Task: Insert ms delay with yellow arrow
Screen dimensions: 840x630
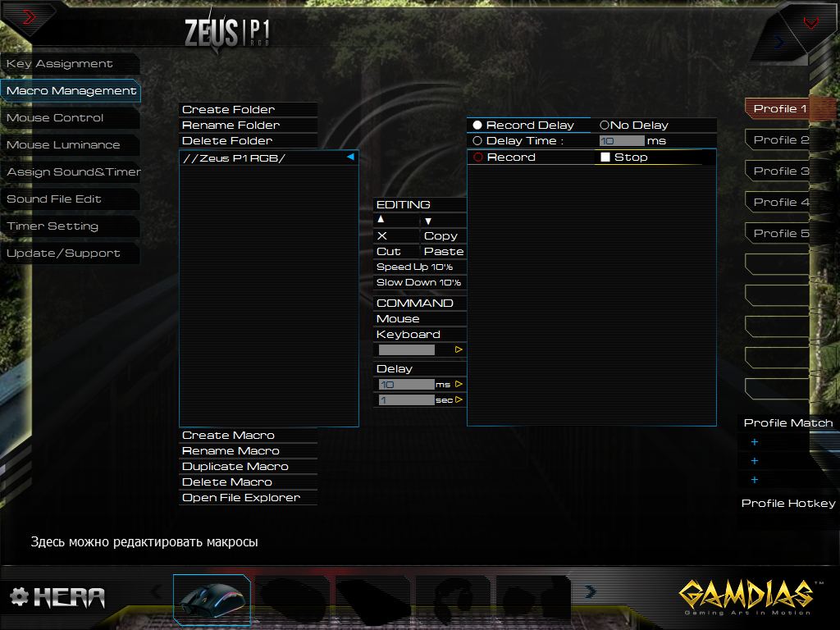Action: pos(459,384)
